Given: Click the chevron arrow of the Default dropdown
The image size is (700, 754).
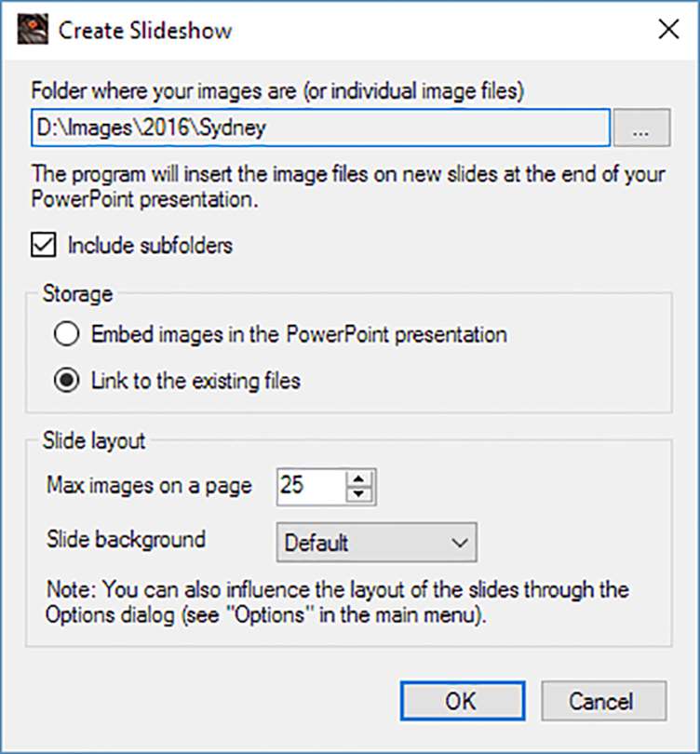Looking at the screenshot, I should [x=456, y=542].
